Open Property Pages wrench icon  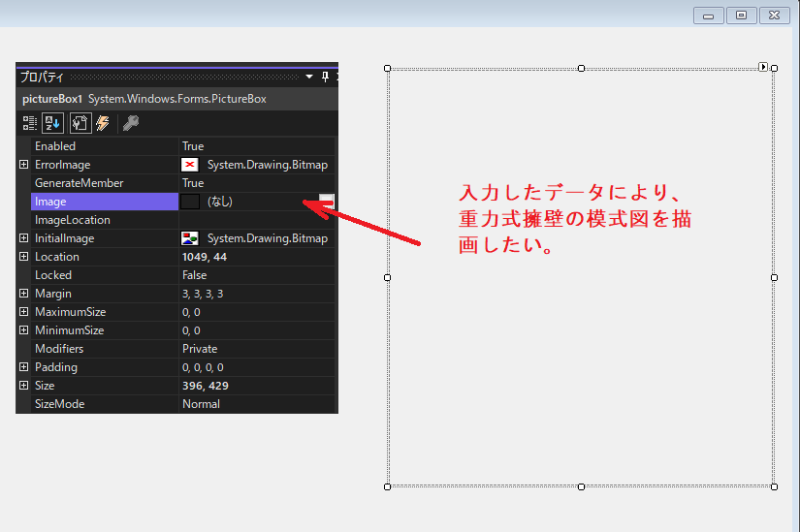point(131,123)
